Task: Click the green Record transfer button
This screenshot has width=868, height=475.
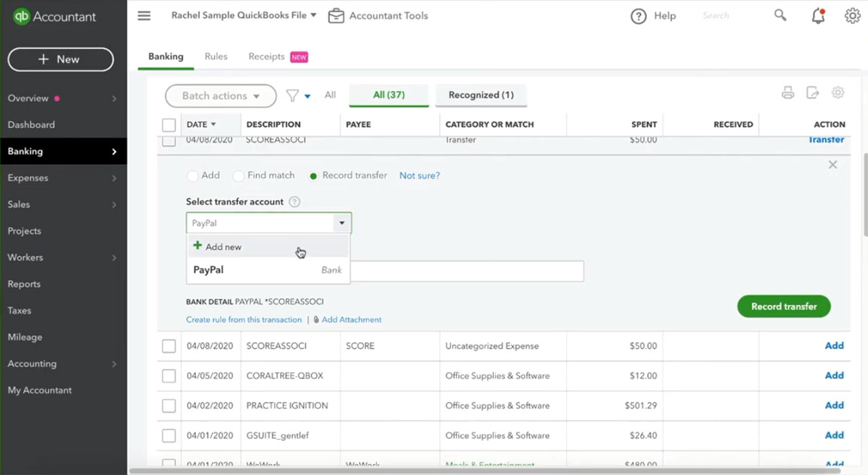Action: click(784, 307)
